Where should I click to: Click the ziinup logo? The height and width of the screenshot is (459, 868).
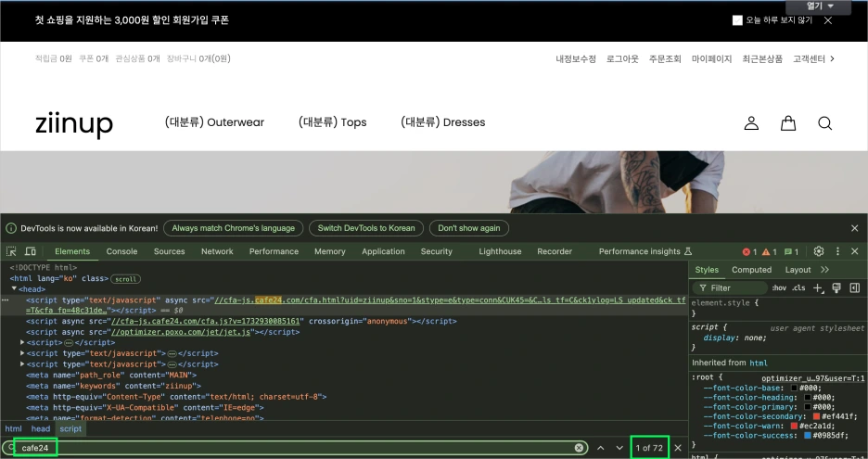pos(74,123)
